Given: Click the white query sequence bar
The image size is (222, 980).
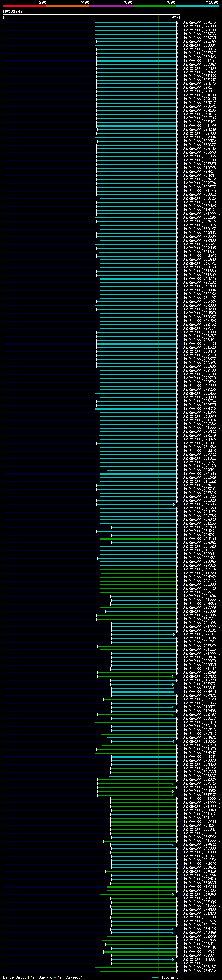Looking at the screenshot, I should click(92, 15).
